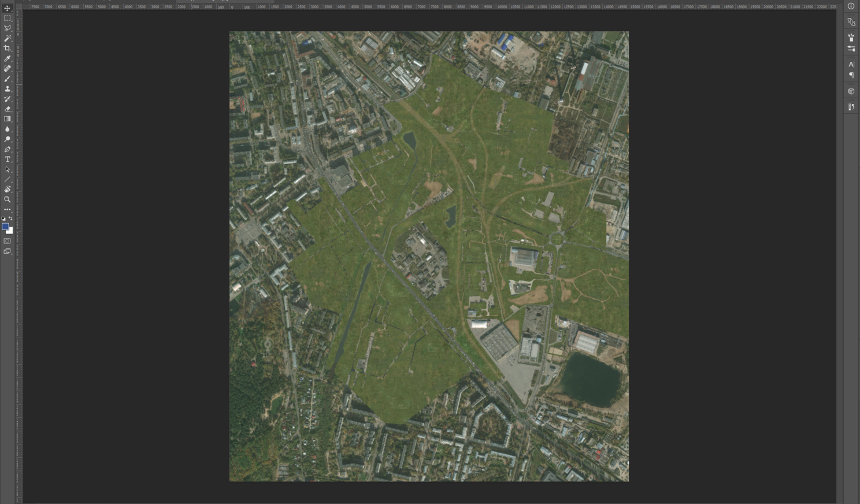Image resolution: width=860 pixels, height=504 pixels.
Task: Select the Rectangular Marquee tool
Action: coord(8,18)
